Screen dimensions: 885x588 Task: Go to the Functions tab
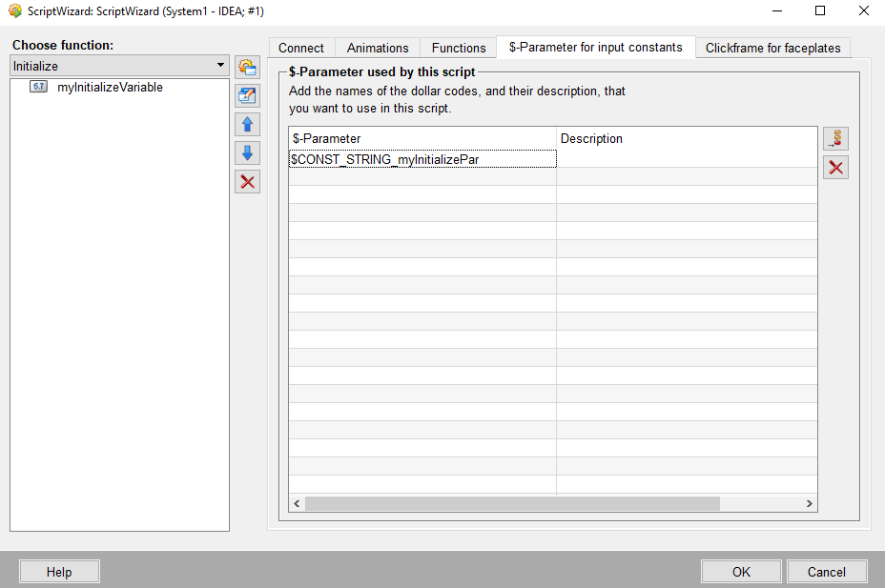(x=459, y=48)
